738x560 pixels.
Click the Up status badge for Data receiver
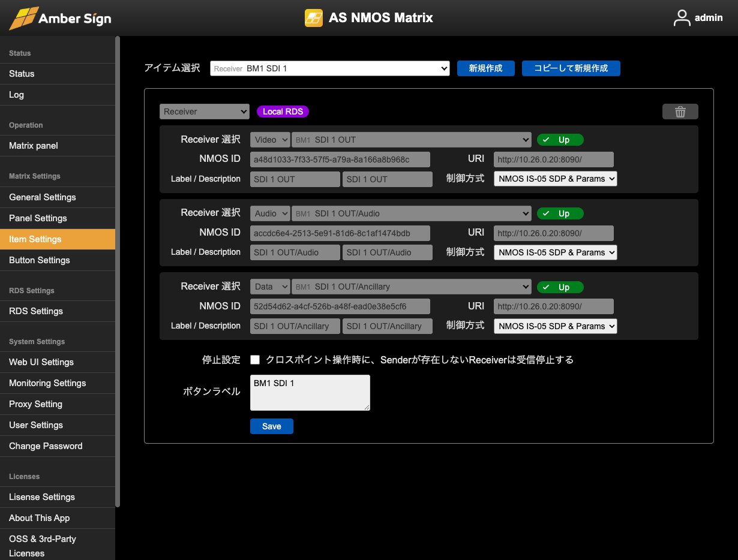(x=559, y=287)
